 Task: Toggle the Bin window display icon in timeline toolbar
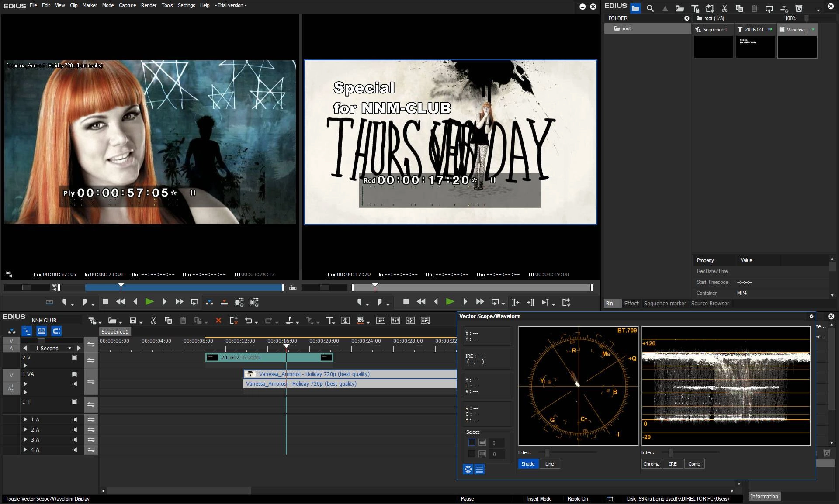coord(381,320)
